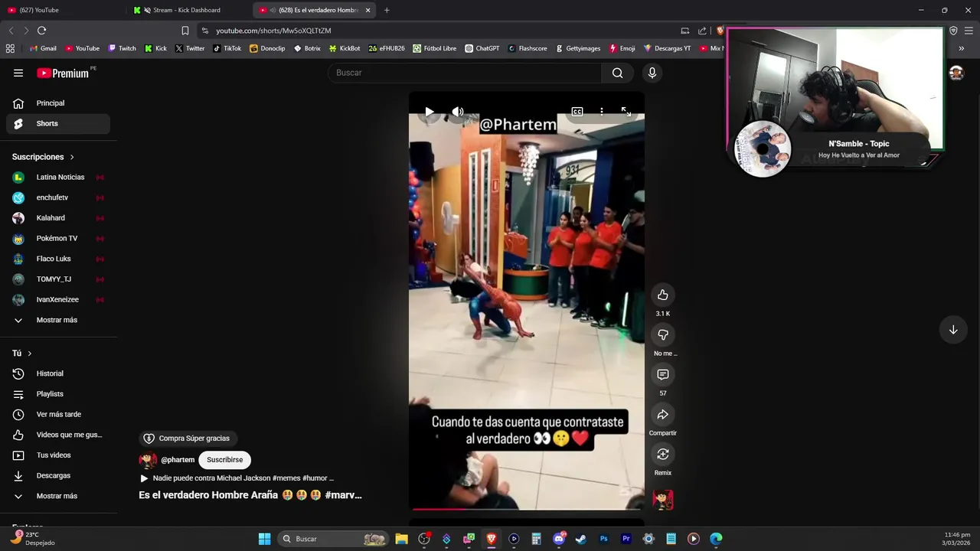
Task: Open a new browser tab
Action: 387,10
